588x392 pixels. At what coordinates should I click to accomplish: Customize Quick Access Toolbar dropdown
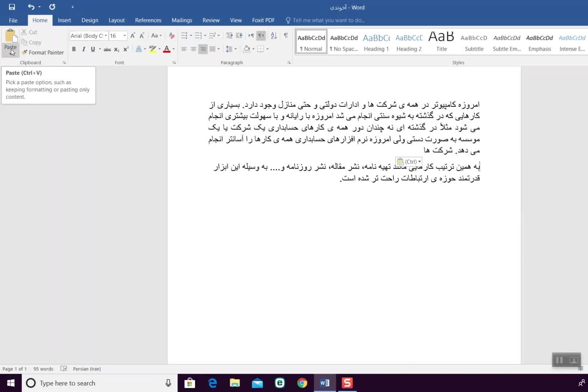click(72, 7)
